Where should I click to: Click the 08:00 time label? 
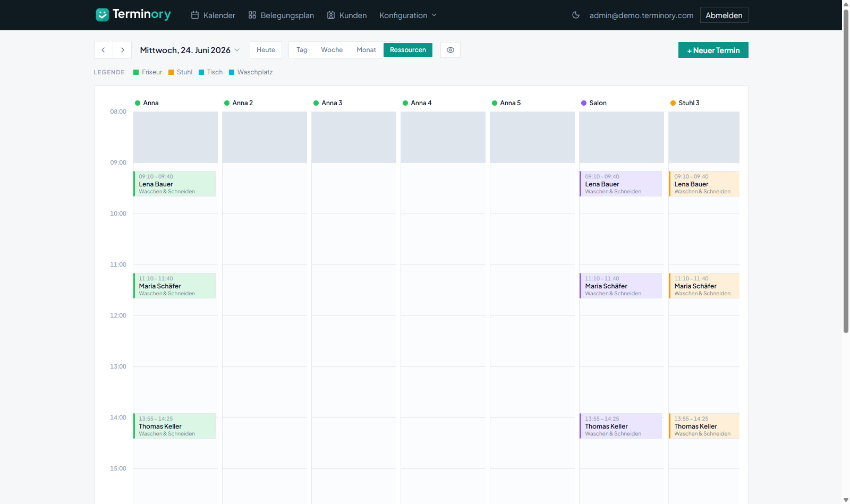click(x=118, y=112)
